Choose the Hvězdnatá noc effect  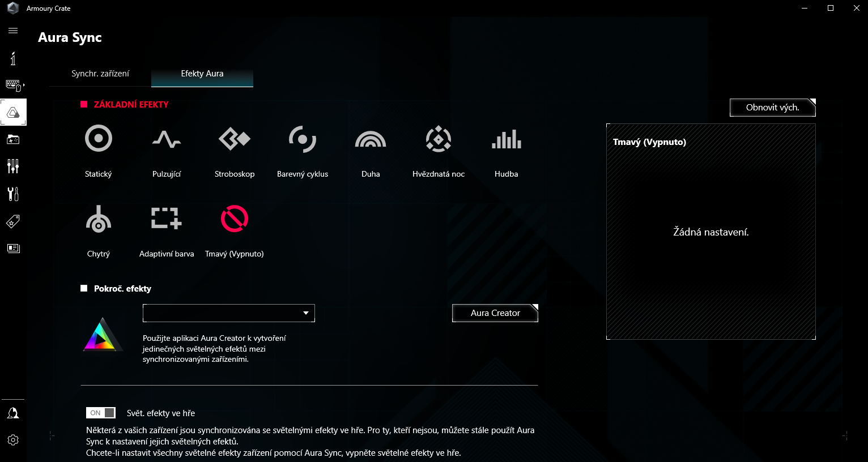(x=439, y=139)
